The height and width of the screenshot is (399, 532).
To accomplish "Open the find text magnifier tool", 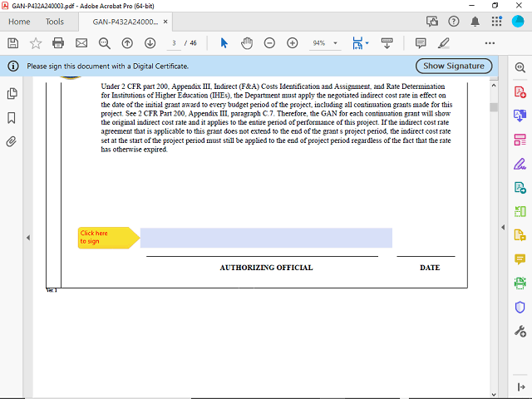I will 104,43.
